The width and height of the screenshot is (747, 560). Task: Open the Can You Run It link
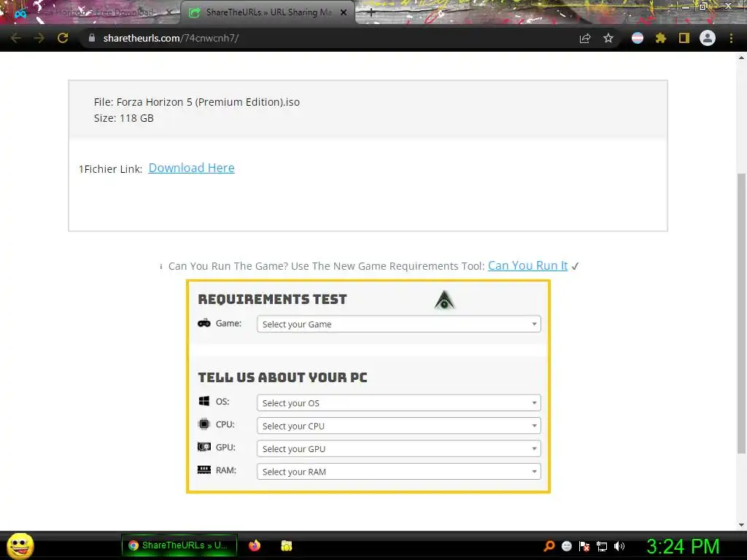[528, 265]
